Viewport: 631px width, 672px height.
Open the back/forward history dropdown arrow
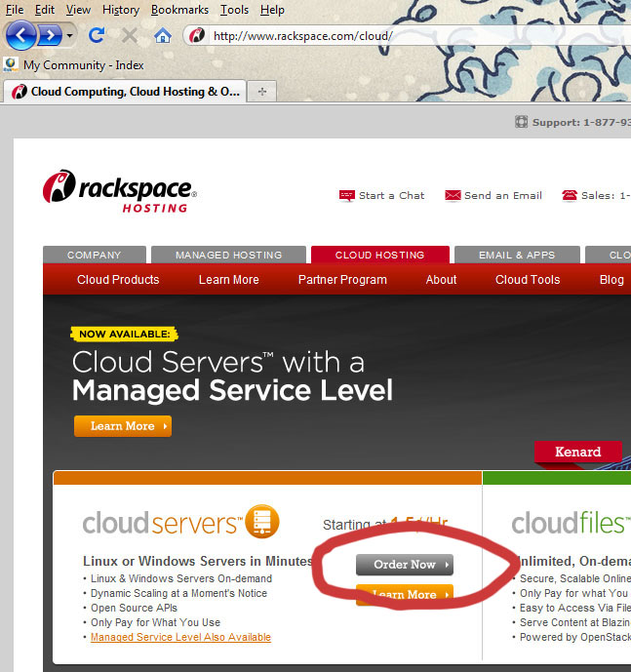[69, 35]
